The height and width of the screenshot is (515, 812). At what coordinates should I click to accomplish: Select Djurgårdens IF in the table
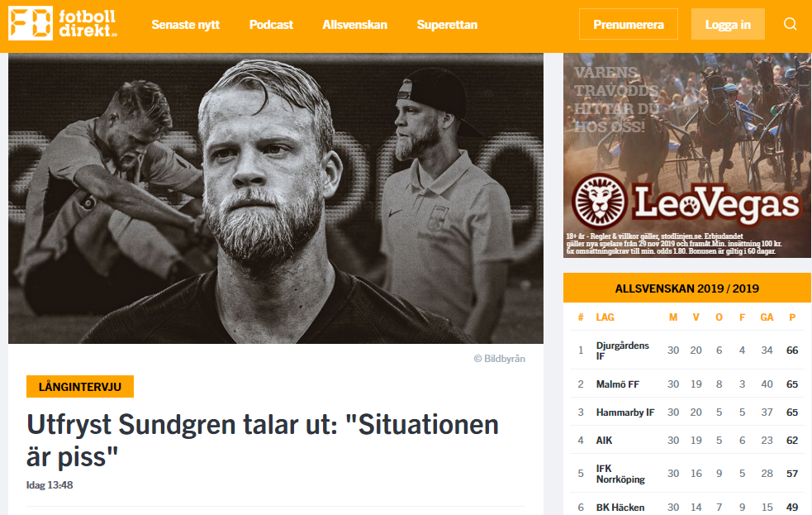click(686, 350)
